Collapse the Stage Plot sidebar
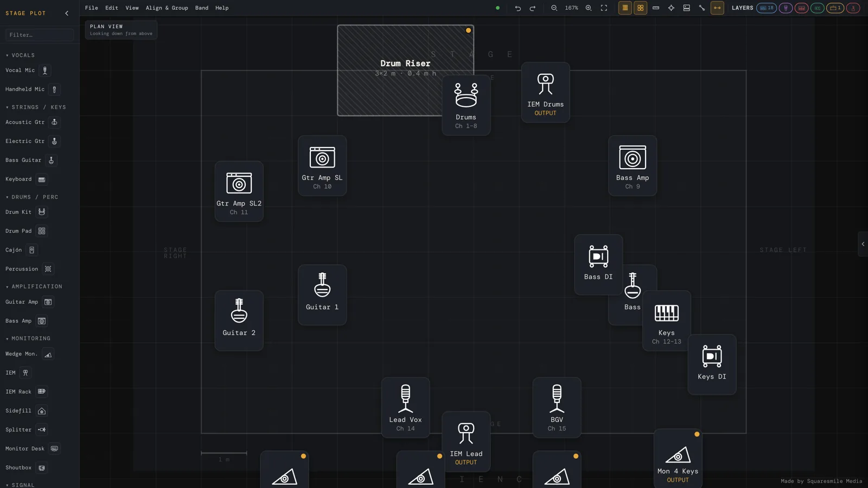Image resolution: width=868 pixels, height=488 pixels. pyautogui.click(x=67, y=13)
